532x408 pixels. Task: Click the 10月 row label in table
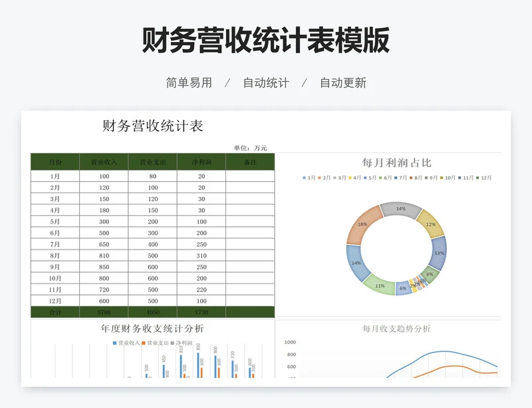coord(55,278)
